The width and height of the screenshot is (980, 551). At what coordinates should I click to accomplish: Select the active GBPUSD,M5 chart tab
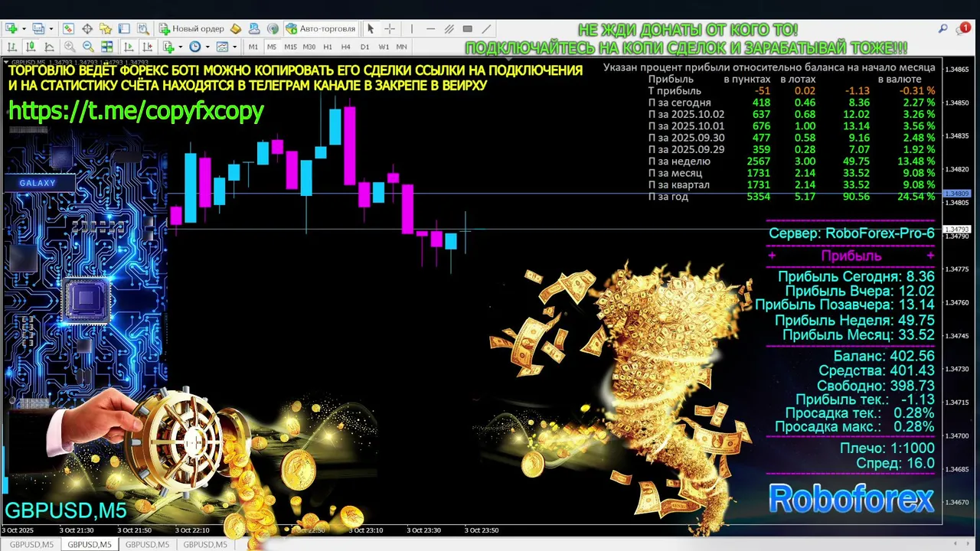[x=90, y=544]
